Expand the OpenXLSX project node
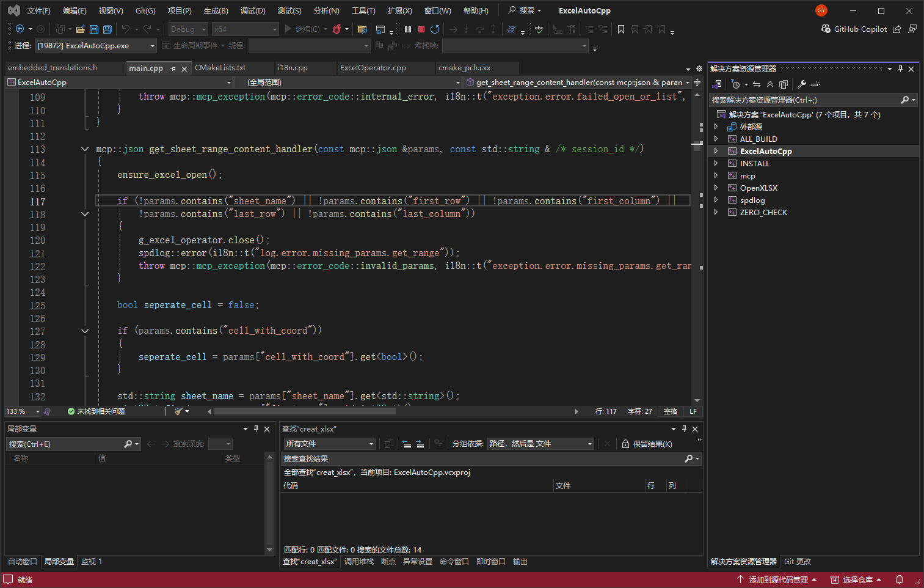Viewport: 924px width, 588px height. [716, 188]
